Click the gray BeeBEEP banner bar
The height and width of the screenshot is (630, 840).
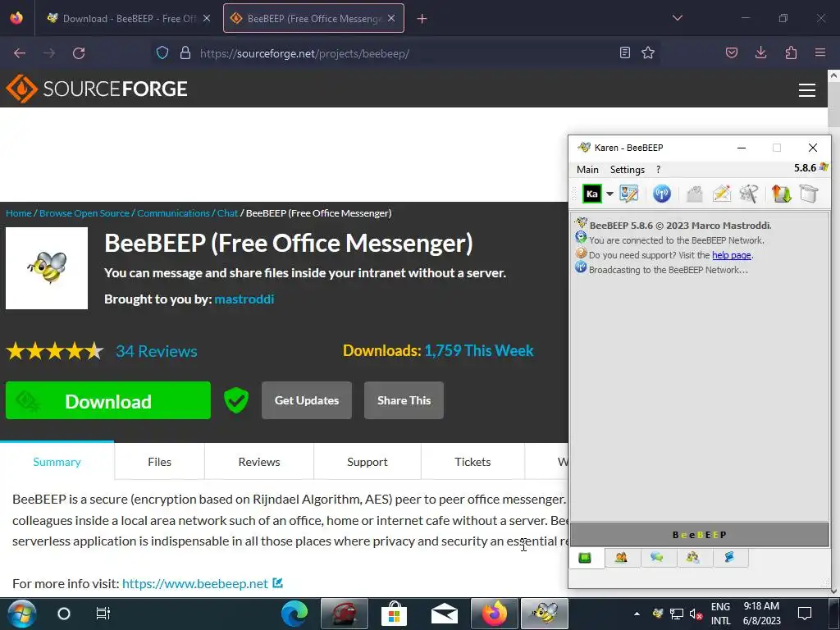click(699, 535)
